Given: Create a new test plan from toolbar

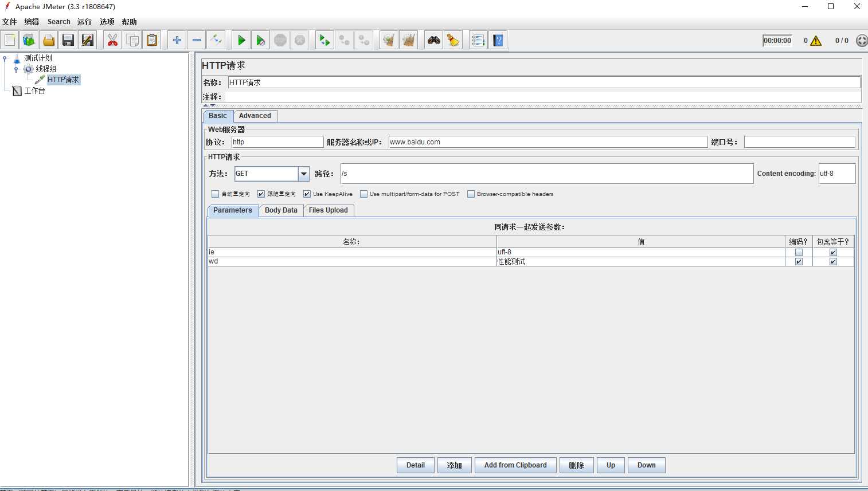Looking at the screenshot, I should coord(10,40).
